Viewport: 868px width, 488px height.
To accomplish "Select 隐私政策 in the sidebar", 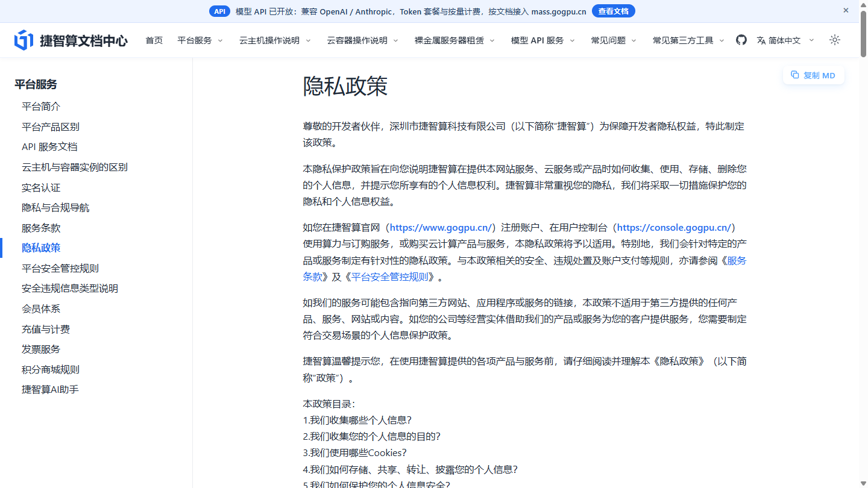I will point(41,248).
